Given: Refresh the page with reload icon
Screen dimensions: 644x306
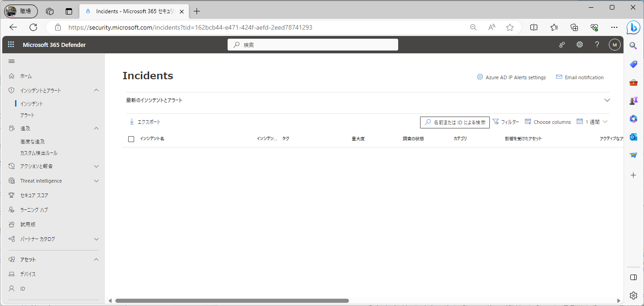Looking at the screenshot, I should pyautogui.click(x=33, y=27).
